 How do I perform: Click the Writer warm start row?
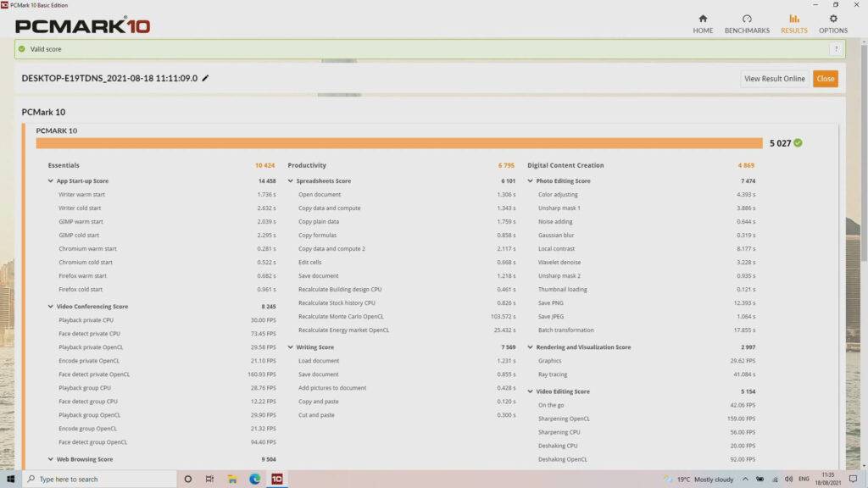167,195
